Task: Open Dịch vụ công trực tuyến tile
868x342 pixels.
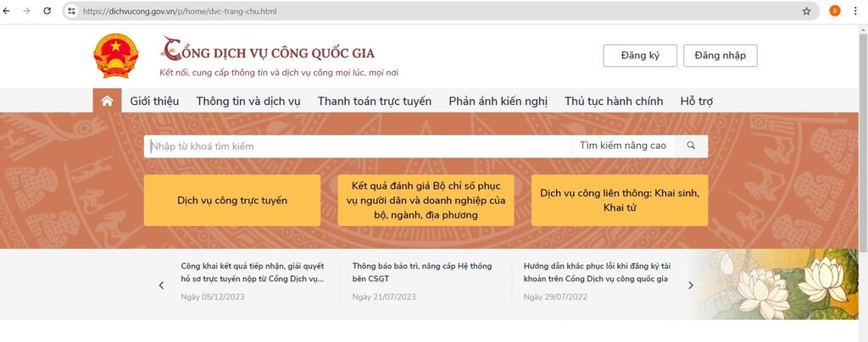Action: coord(231,201)
